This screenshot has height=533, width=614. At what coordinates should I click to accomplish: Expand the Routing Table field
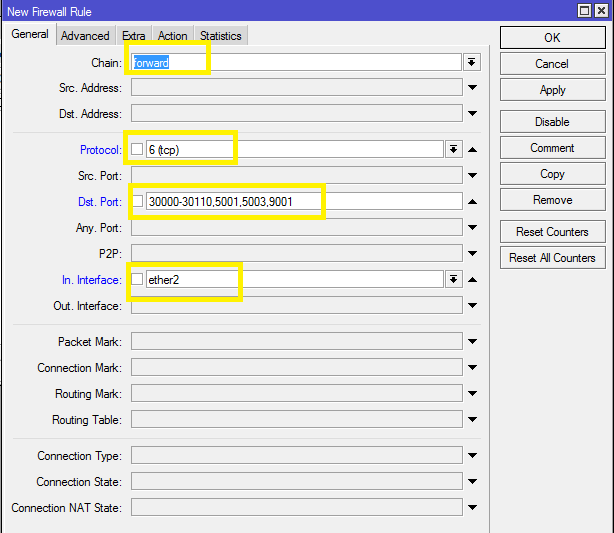[x=473, y=419]
